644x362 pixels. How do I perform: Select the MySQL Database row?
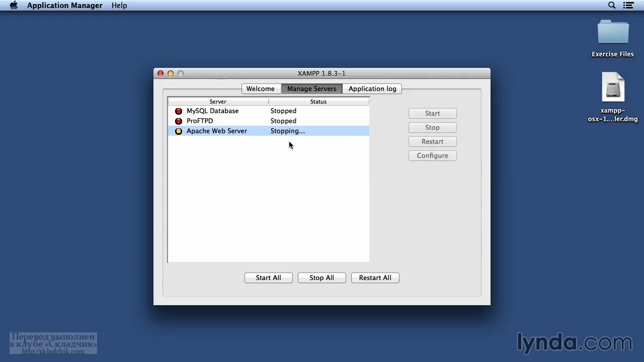(x=269, y=111)
